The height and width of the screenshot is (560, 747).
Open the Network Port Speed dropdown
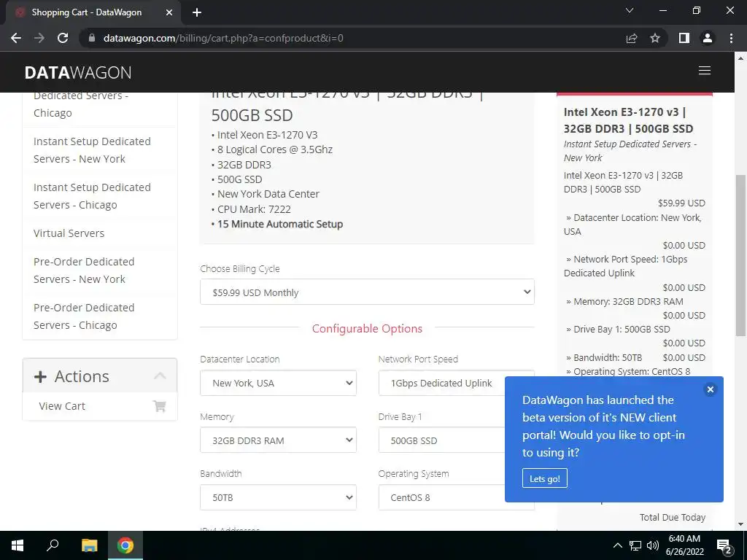(x=456, y=383)
